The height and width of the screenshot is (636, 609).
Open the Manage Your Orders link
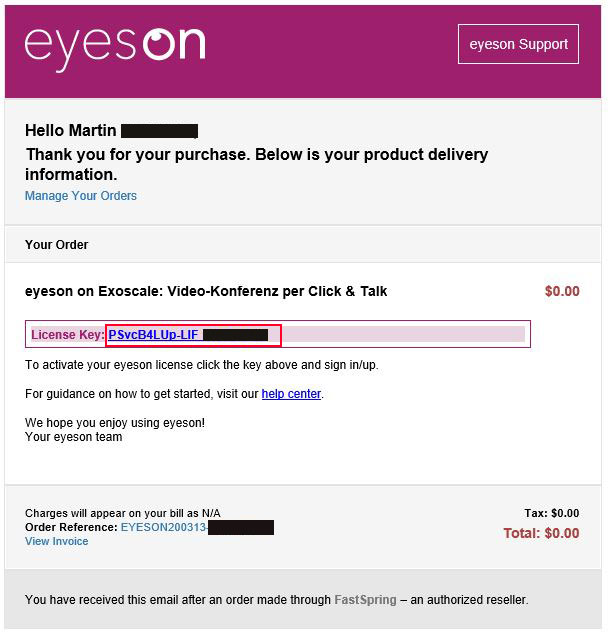tap(81, 196)
